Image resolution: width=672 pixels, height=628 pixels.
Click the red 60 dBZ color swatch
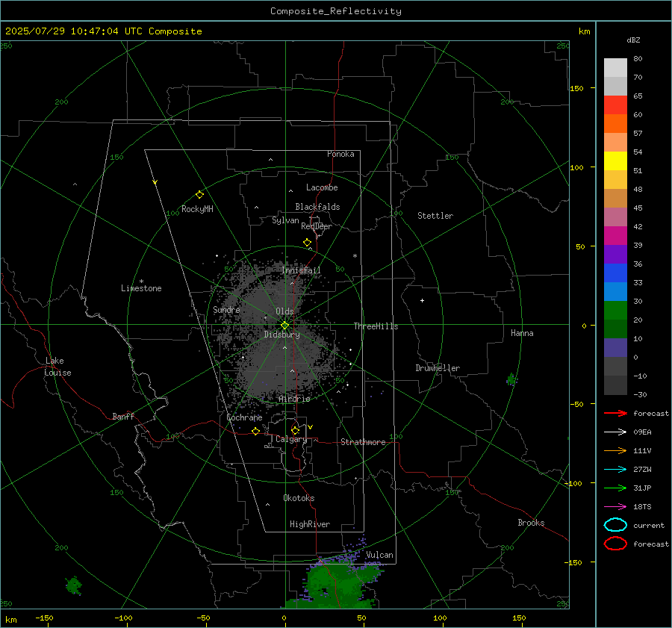pos(615,105)
